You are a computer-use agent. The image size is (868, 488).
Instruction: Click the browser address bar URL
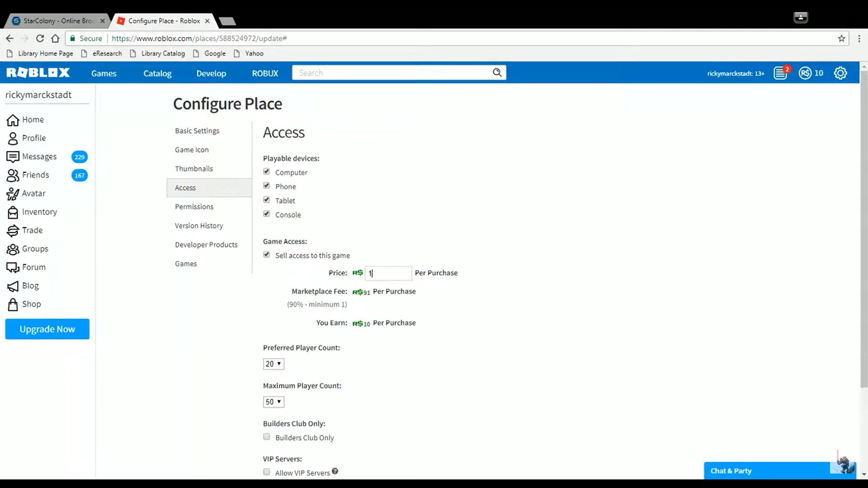199,38
